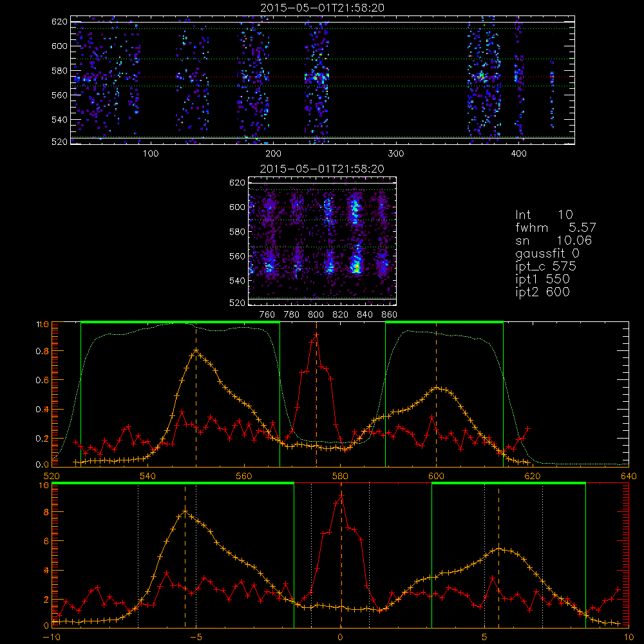The height and width of the screenshot is (644, 644).
Task: Click y-axis label 620 on top spectrogram
Action: (59, 21)
